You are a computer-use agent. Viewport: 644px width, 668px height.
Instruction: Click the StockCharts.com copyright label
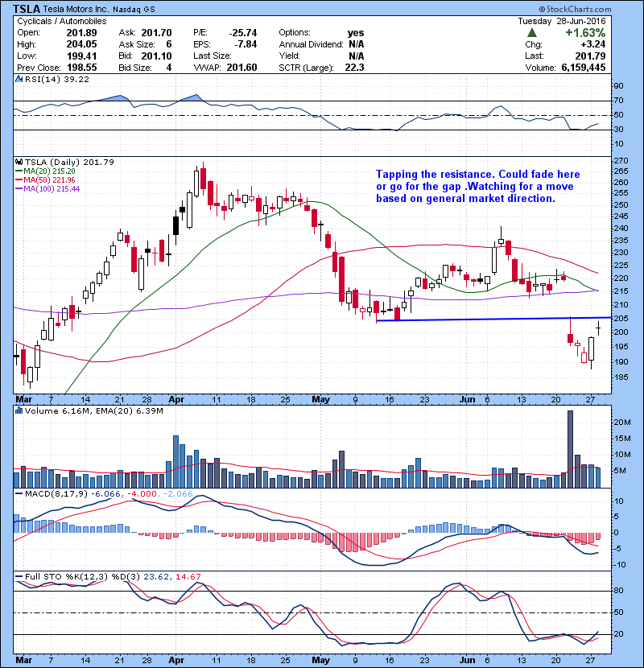pos(575,9)
